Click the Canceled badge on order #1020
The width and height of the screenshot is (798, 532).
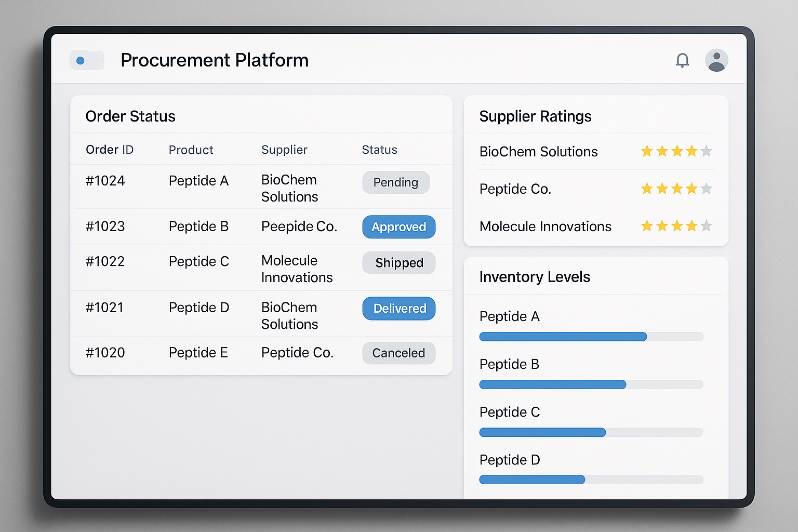tap(398, 353)
